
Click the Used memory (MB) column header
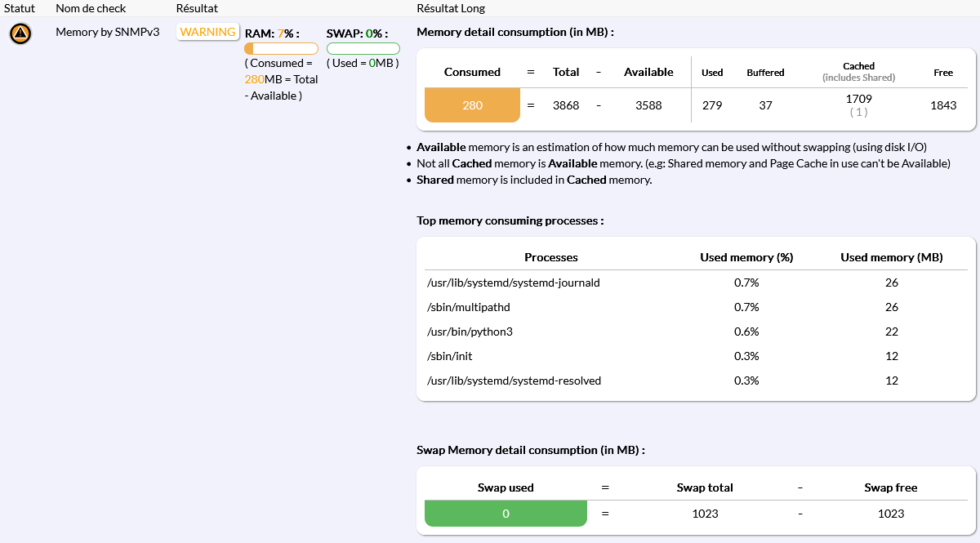(x=891, y=257)
